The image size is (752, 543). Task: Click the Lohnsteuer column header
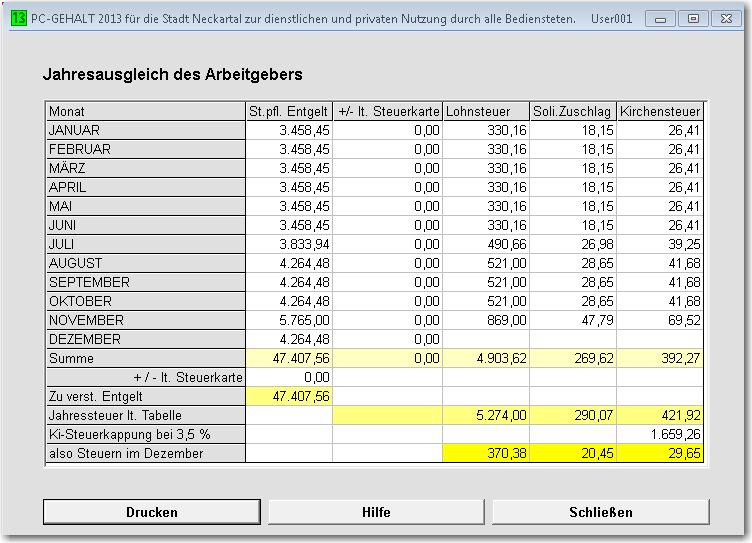tap(486, 111)
